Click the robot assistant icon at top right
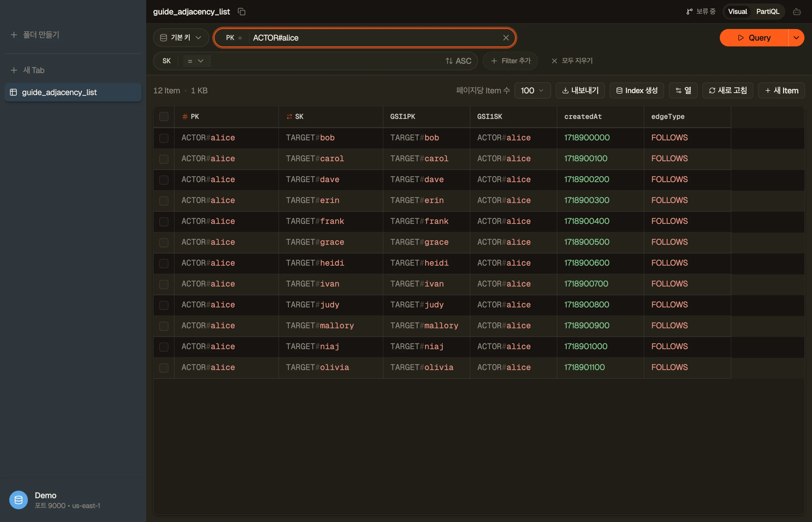812x522 pixels. coord(797,12)
